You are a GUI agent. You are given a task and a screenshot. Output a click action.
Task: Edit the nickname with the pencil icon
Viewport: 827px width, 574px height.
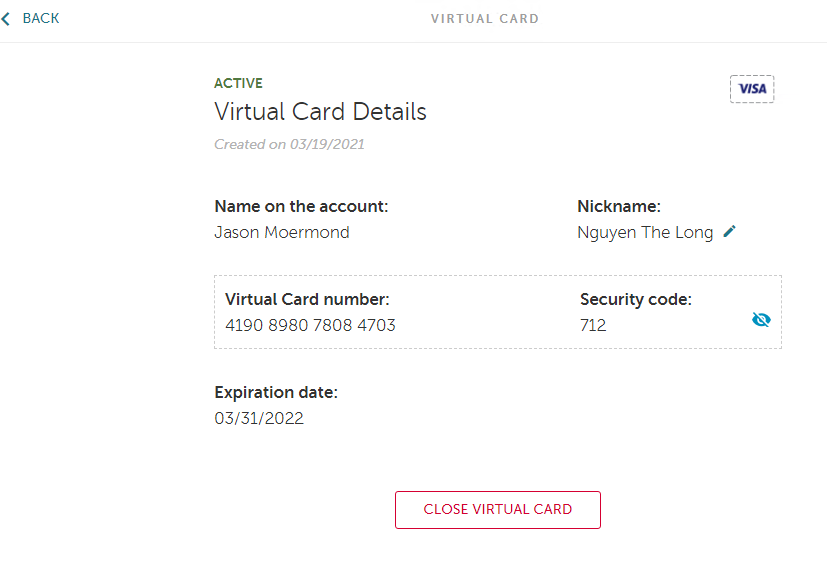(730, 232)
